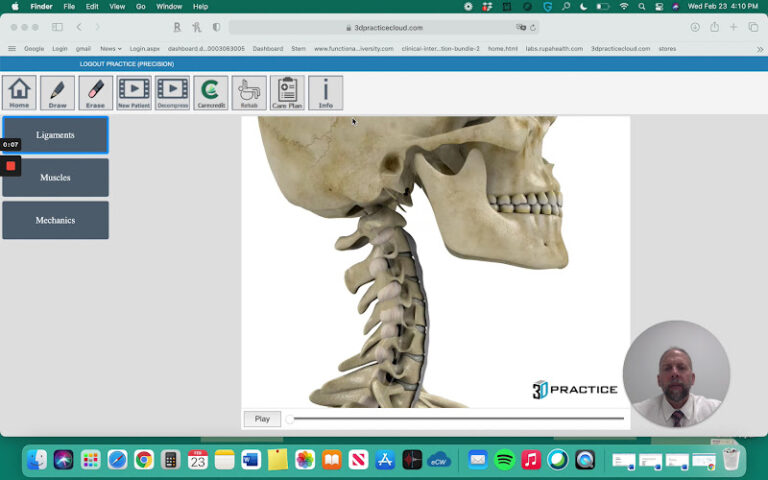Select the Ligaments button
768x480 pixels.
(x=55, y=135)
